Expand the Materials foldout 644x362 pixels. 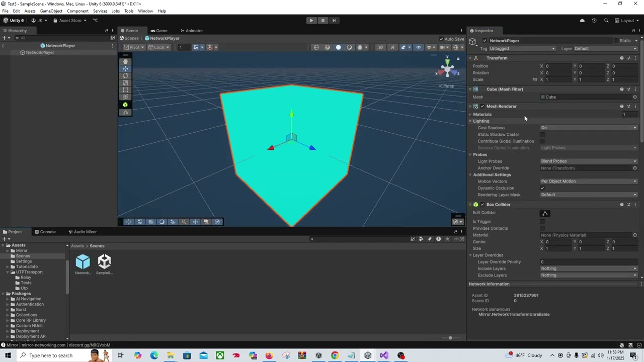470,115
